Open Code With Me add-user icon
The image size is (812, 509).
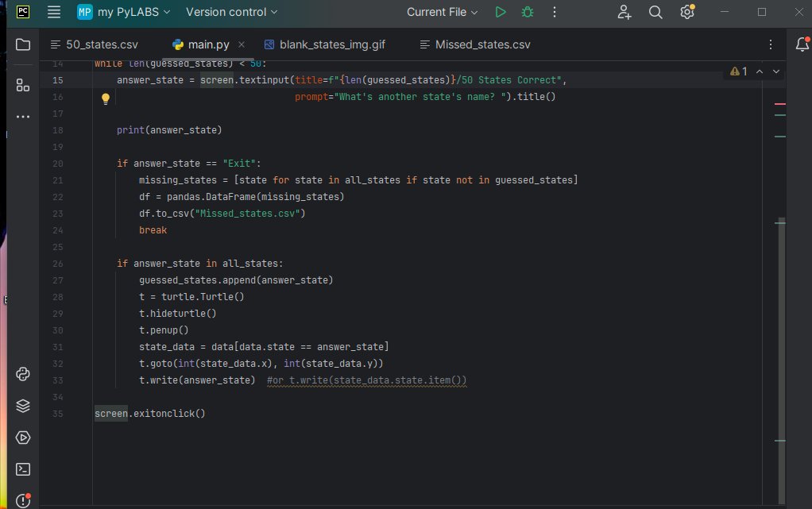(x=624, y=12)
